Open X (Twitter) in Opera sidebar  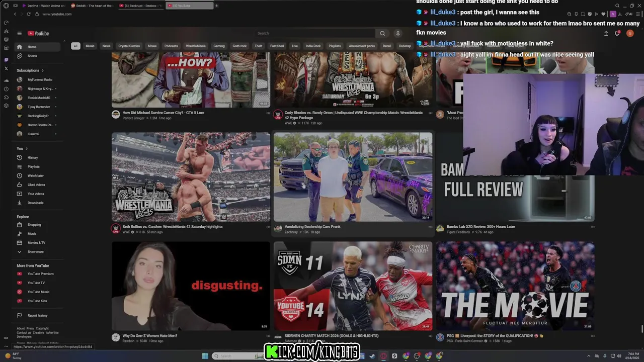pos(6,68)
